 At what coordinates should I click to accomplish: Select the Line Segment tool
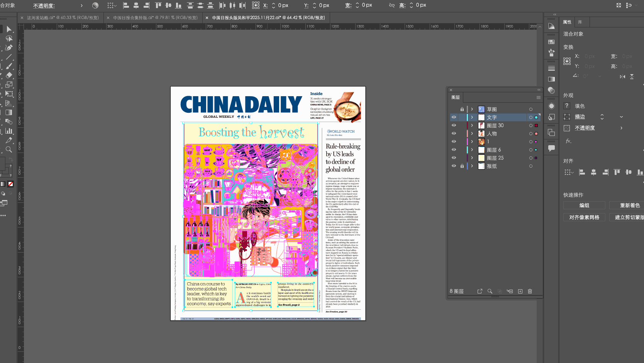9,57
